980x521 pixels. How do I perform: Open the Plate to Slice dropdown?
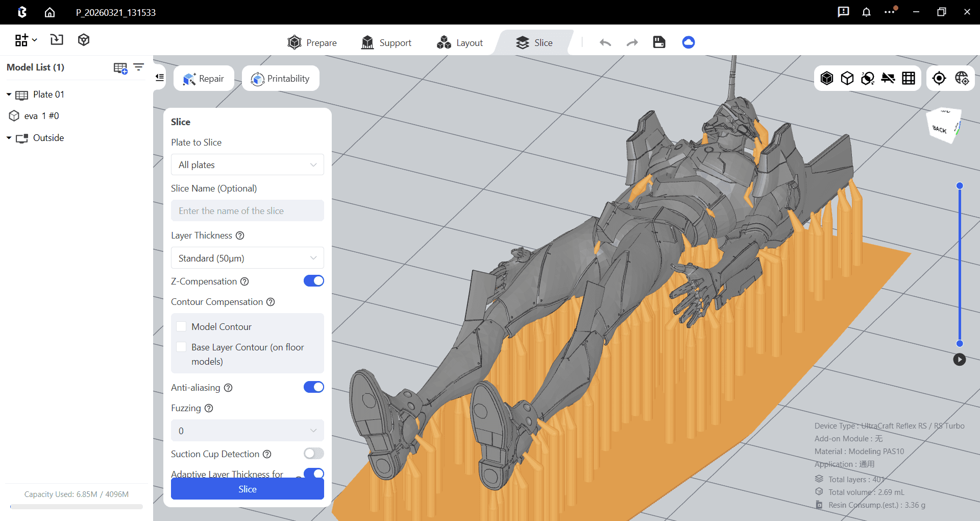click(x=247, y=164)
